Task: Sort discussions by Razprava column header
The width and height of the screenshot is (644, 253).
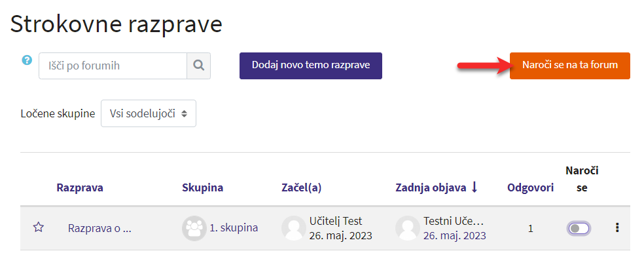Action: [x=80, y=188]
